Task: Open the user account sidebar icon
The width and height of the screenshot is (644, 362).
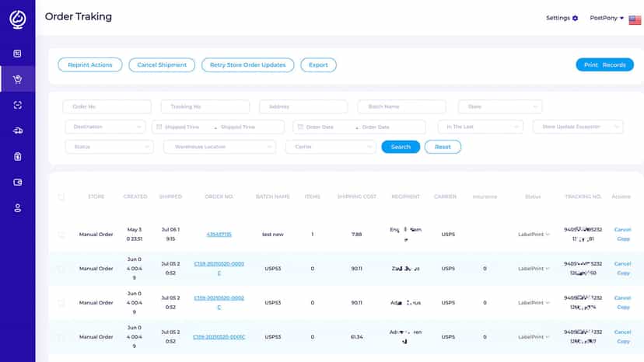Action: click(18, 207)
